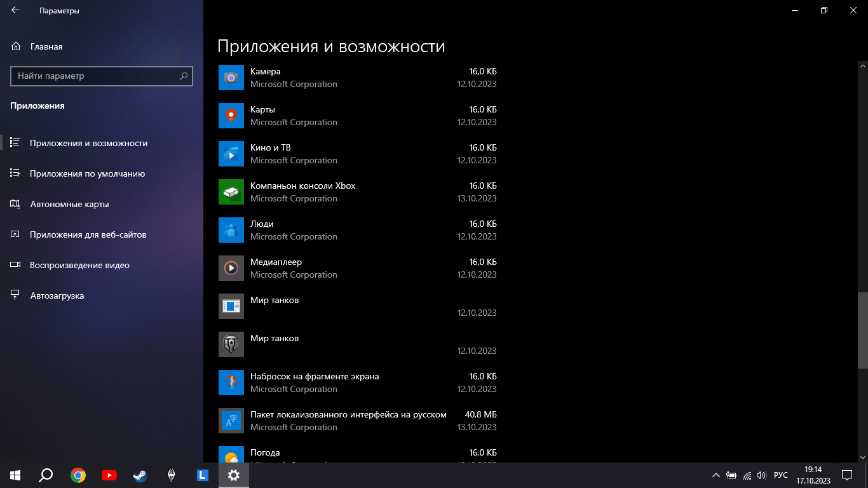Click the Мир танков tank-logo icon

click(x=231, y=344)
